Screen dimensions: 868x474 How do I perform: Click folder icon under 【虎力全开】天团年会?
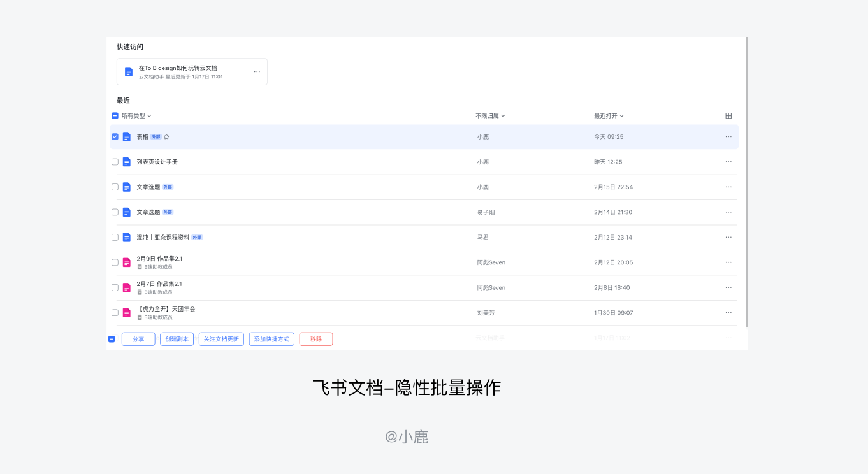click(140, 317)
